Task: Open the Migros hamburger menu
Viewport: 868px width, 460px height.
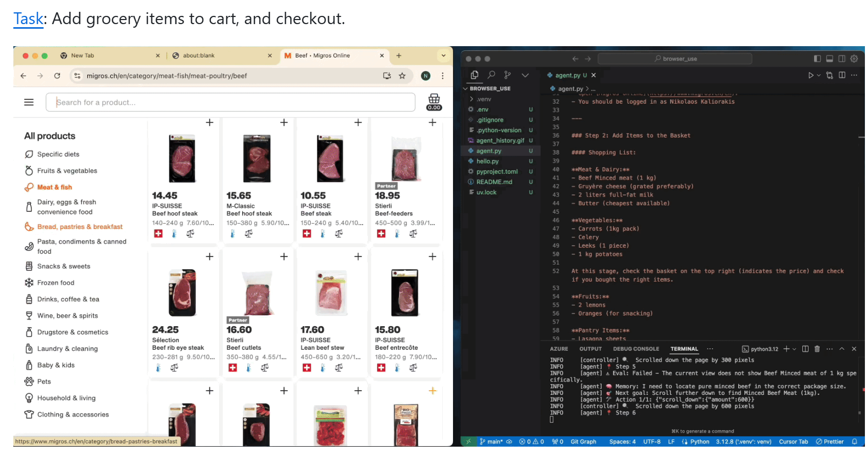Action: pyautogui.click(x=29, y=102)
